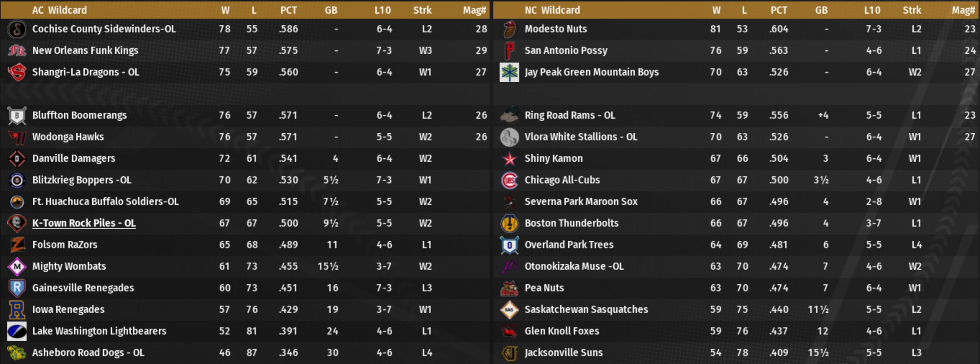The height and width of the screenshot is (364, 980).
Task: Click the Modesto Nuts team logo
Action: pos(509,29)
